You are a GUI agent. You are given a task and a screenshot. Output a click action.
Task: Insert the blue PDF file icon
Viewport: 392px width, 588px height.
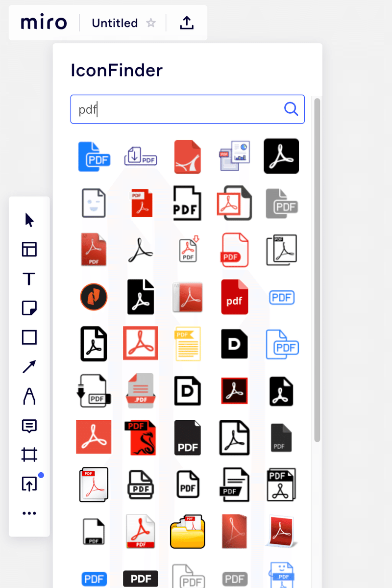click(x=94, y=156)
